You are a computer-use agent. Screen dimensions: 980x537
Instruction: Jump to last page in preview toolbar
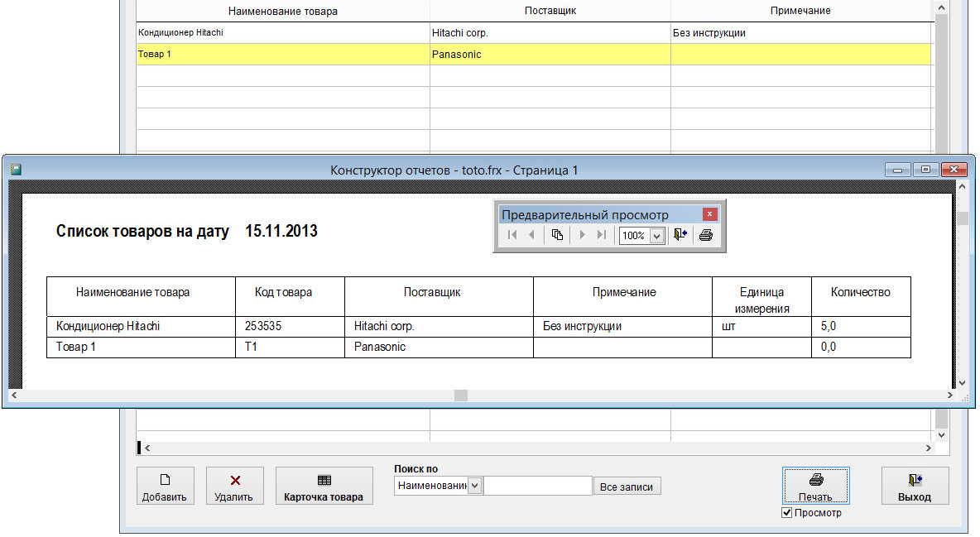click(x=602, y=235)
